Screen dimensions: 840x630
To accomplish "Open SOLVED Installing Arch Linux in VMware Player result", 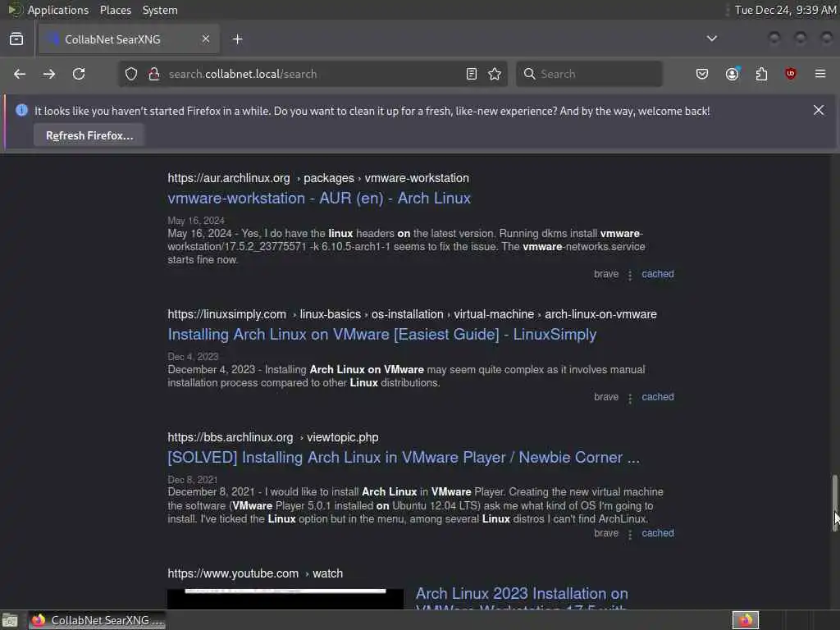I will click(x=404, y=458).
